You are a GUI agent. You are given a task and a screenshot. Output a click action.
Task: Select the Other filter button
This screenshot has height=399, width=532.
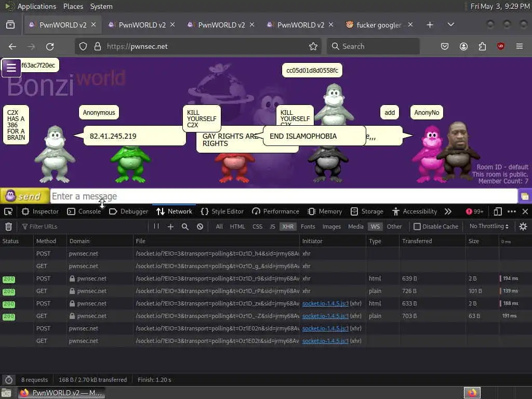tap(394, 227)
